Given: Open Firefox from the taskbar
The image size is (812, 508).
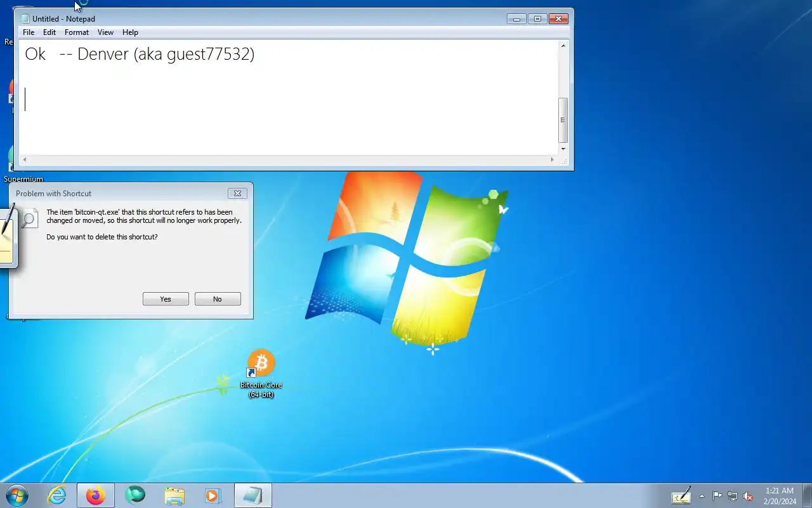Looking at the screenshot, I should click(x=96, y=495).
